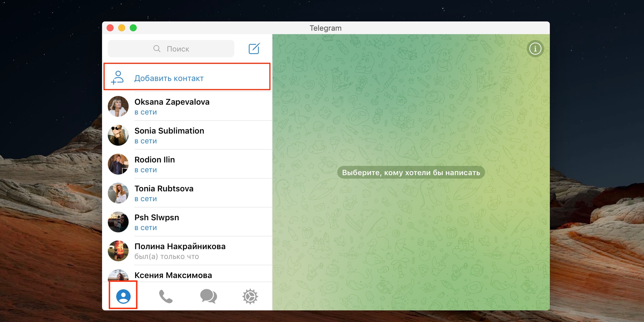Open the Settings gear tab
The width and height of the screenshot is (644, 322).
click(250, 296)
